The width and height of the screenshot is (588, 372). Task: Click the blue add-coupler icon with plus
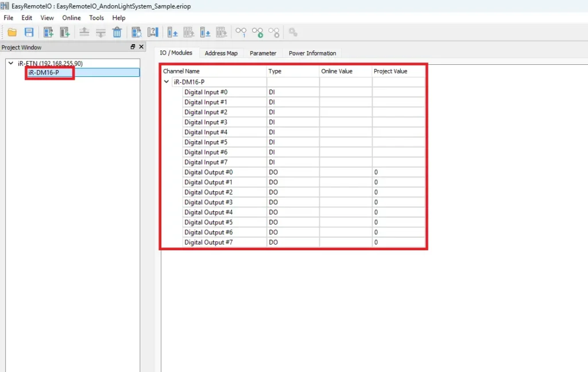point(48,33)
